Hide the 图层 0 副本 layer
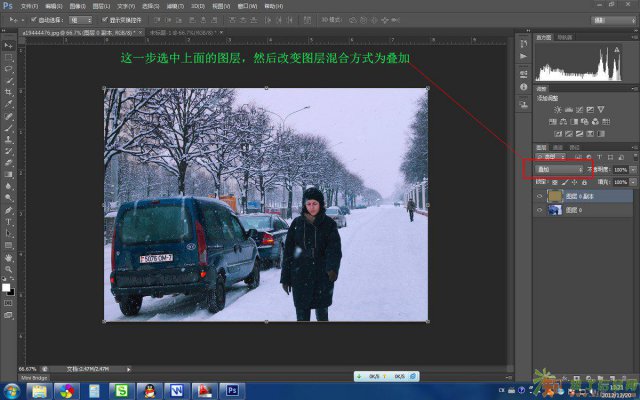This screenshot has height=400, width=640. coord(540,196)
